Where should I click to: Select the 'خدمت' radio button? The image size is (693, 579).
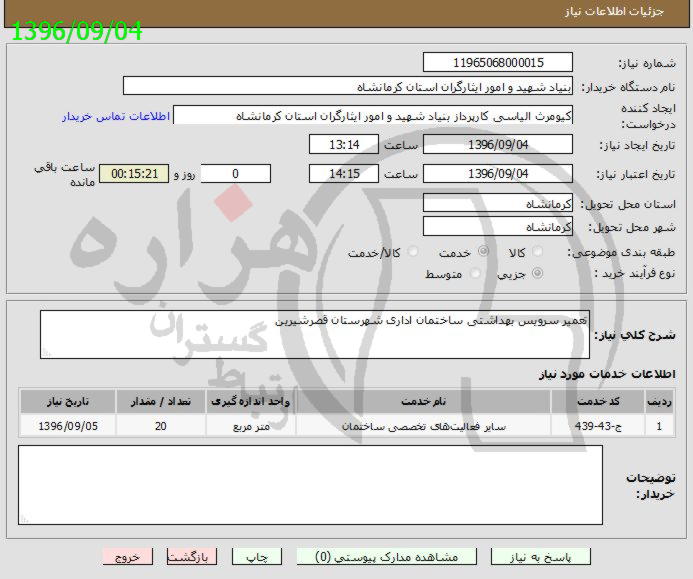(484, 251)
